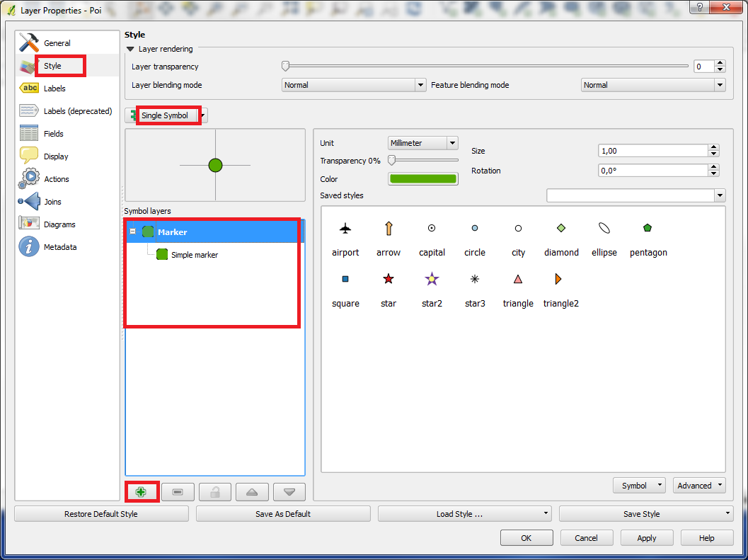This screenshot has height=560, width=748.
Task: Adjust the Layer transparency slider handle
Action: click(x=285, y=66)
